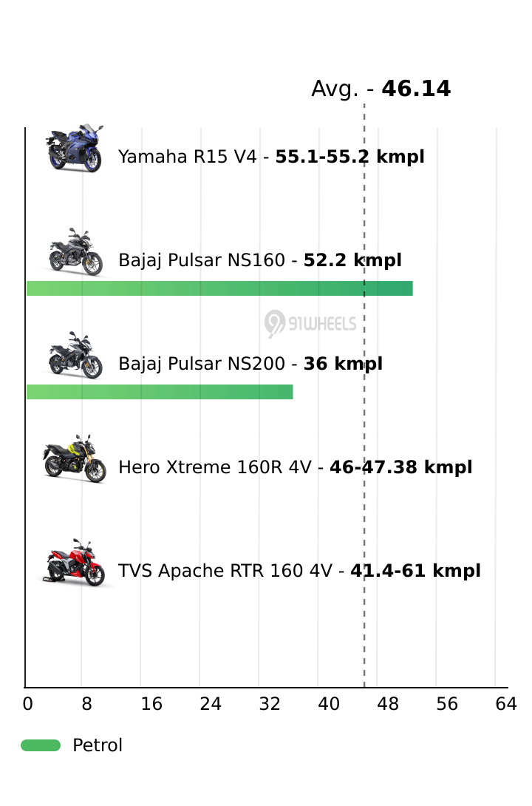This screenshot has width=532, height=806.
Task: Click the 91Wheels watermark logo
Action: point(310,323)
